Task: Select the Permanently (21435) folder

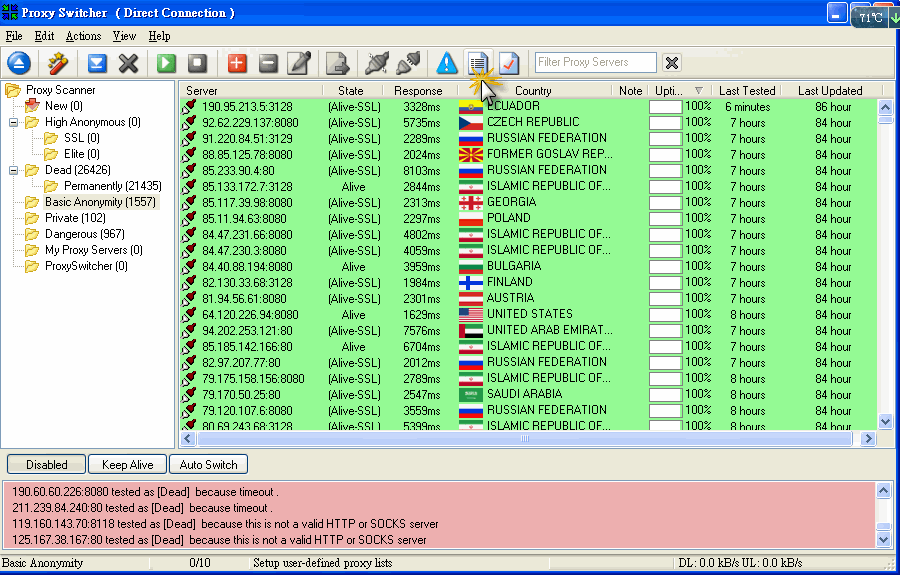Action: (112, 186)
